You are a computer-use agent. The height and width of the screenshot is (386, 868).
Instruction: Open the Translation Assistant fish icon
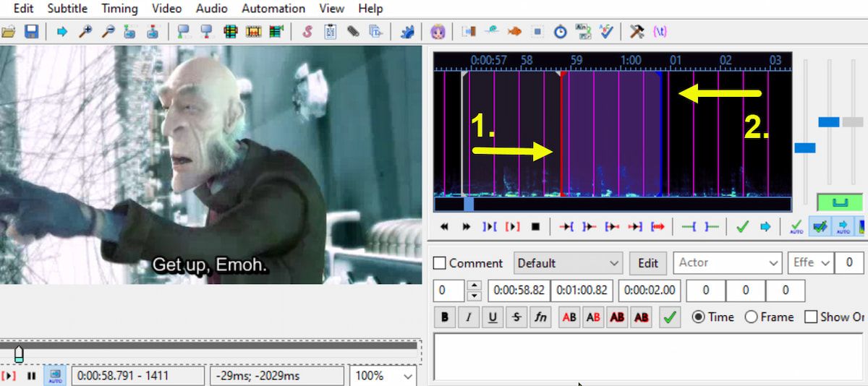pyautogui.click(x=515, y=32)
